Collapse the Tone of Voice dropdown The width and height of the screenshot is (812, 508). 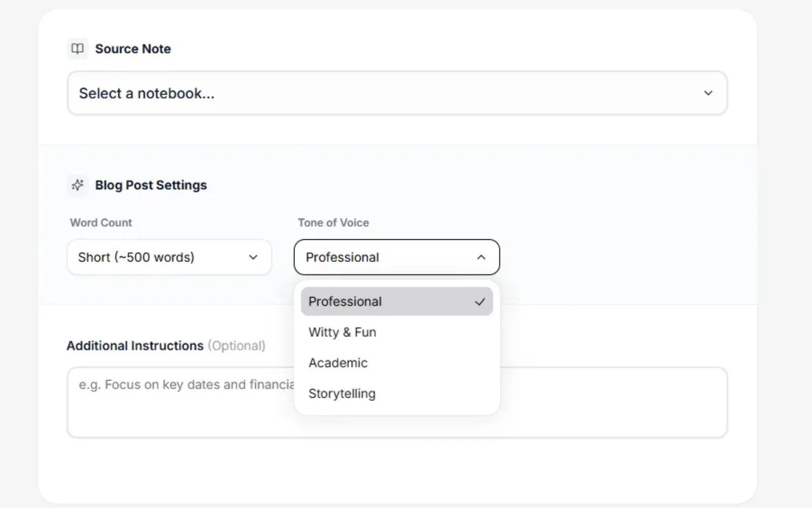click(x=396, y=257)
